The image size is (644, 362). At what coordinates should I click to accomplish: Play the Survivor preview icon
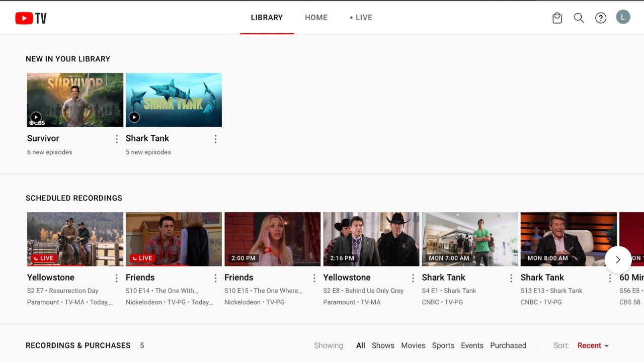pyautogui.click(x=36, y=117)
